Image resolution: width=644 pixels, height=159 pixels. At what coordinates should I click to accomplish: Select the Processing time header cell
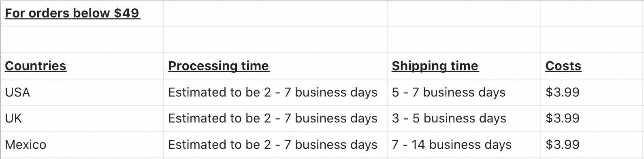pyautogui.click(x=275, y=66)
